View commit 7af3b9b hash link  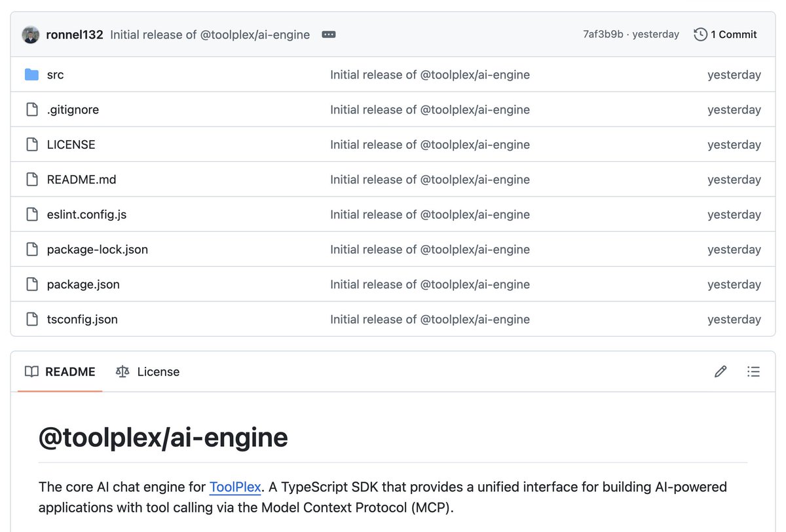pyautogui.click(x=603, y=35)
